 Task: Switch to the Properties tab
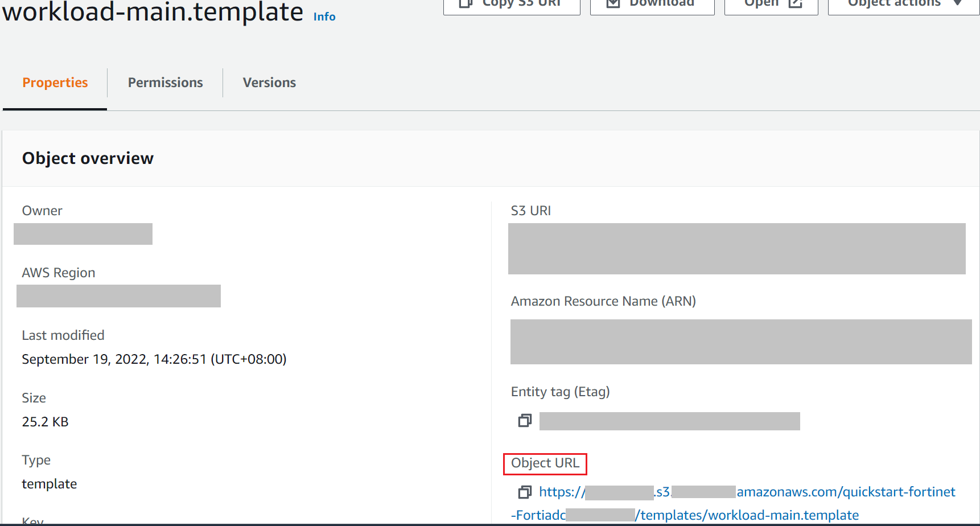[x=55, y=83]
